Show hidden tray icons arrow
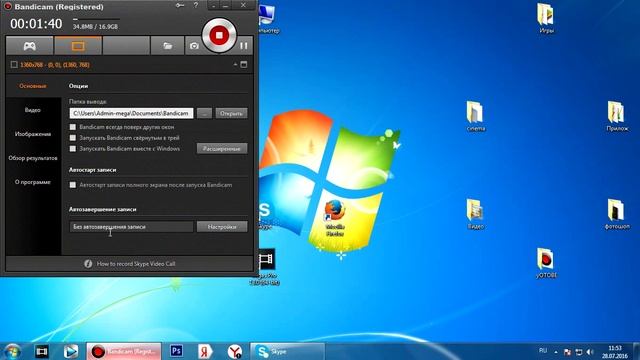This screenshot has height=360, width=640. pos(556,351)
